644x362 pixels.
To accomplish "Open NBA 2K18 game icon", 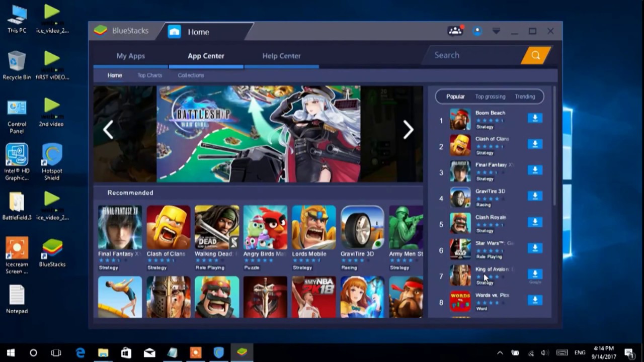I will click(314, 297).
